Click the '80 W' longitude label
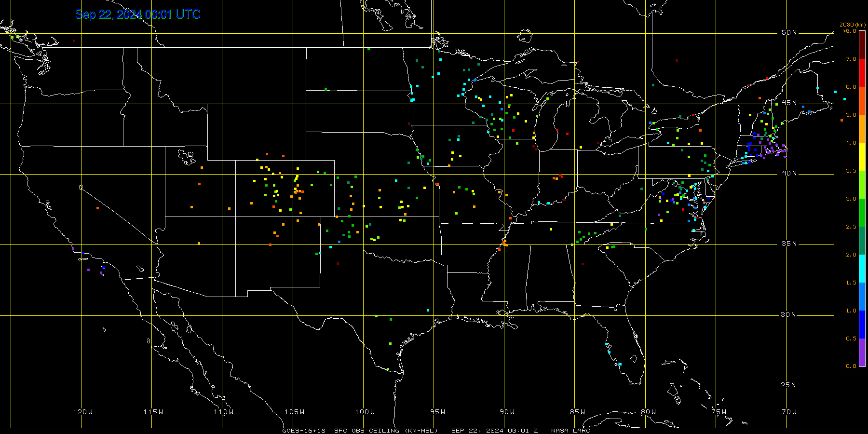The image size is (868, 434). click(x=648, y=412)
